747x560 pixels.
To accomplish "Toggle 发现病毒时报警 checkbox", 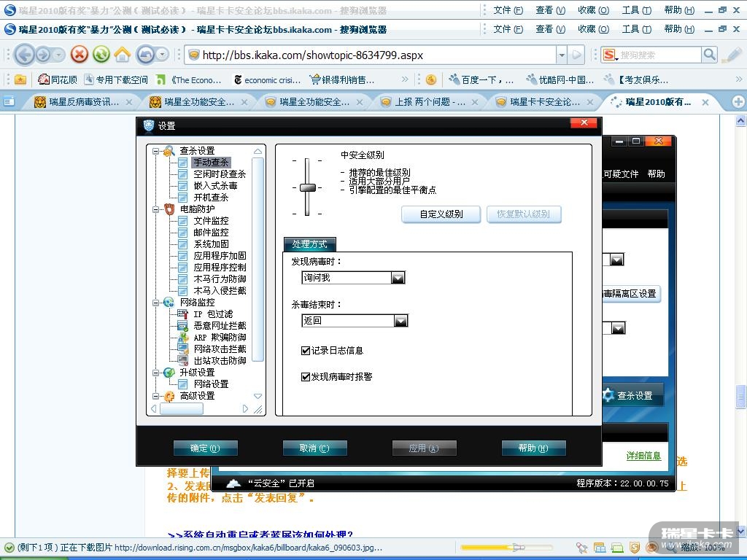I will [306, 377].
